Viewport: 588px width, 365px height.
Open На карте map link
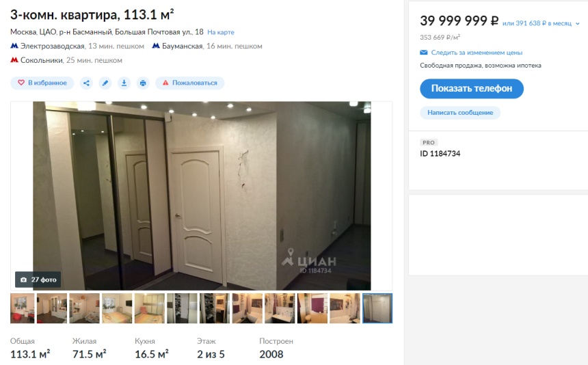[x=220, y=32]
